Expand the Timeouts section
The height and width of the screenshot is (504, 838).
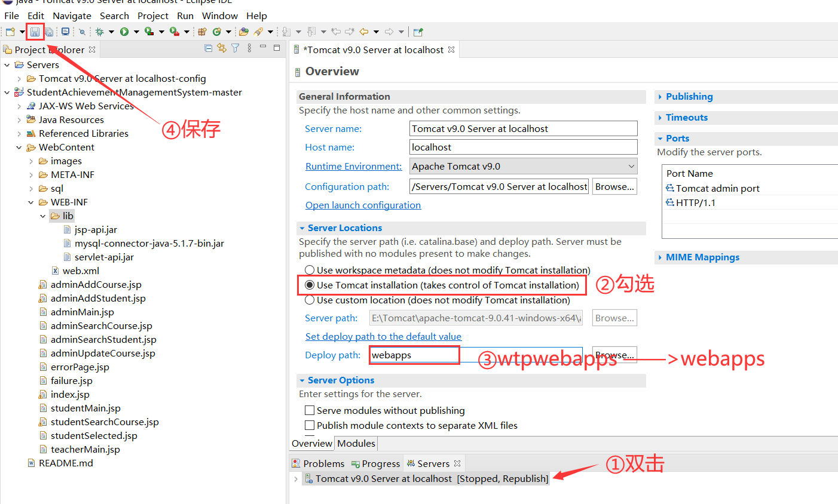(x=660, y=118)
